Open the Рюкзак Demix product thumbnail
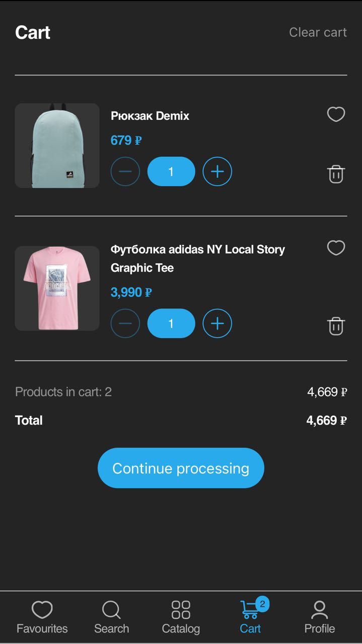Image resolution: width=362 pixels, height=644 pixels. [x=56, y=145]
